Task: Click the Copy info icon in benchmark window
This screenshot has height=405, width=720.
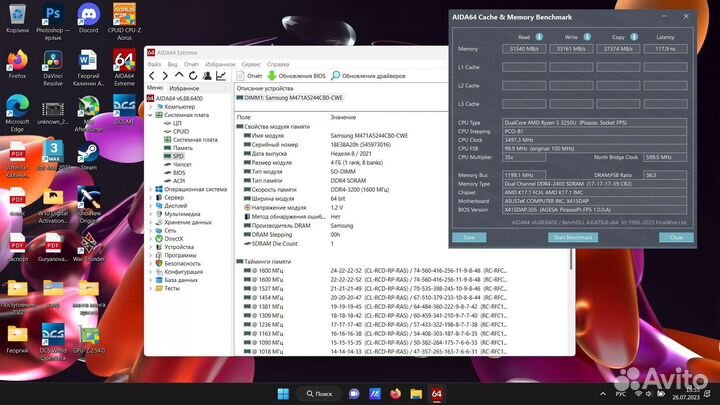Action: 634,37
